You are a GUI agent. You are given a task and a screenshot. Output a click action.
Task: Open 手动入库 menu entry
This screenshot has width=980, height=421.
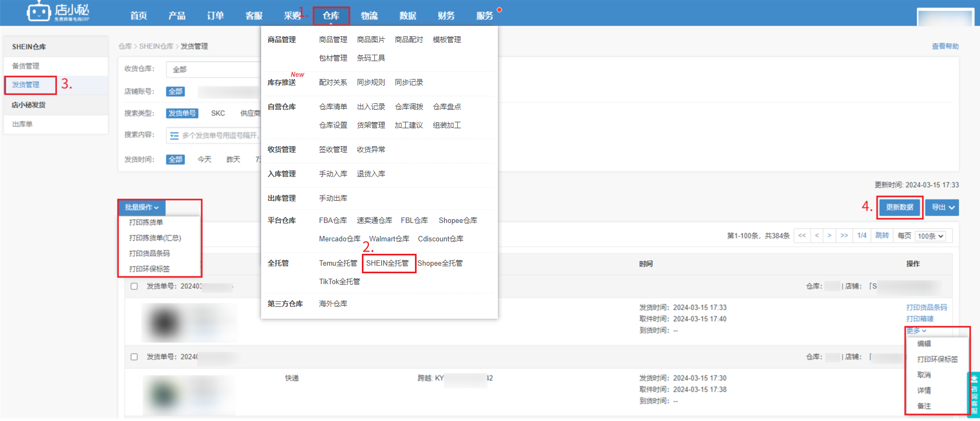333,174
